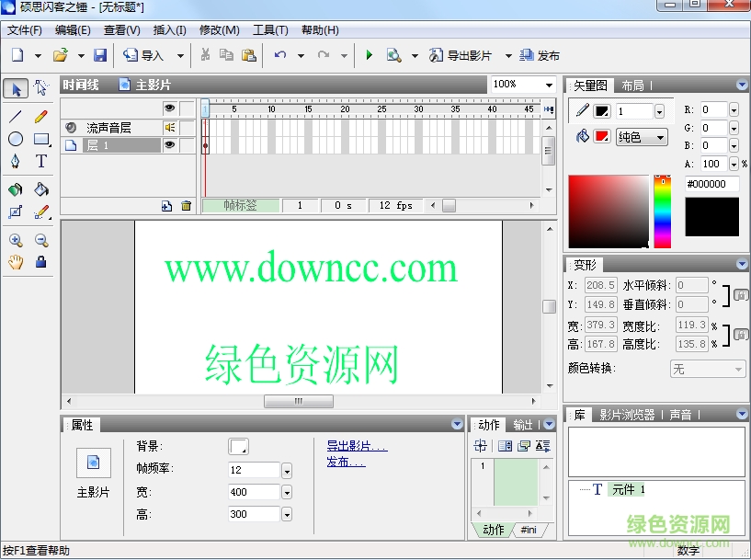
Task: Click the insert layer icon below the timeline
Action: pyautogui.click(x=167, y=206)
